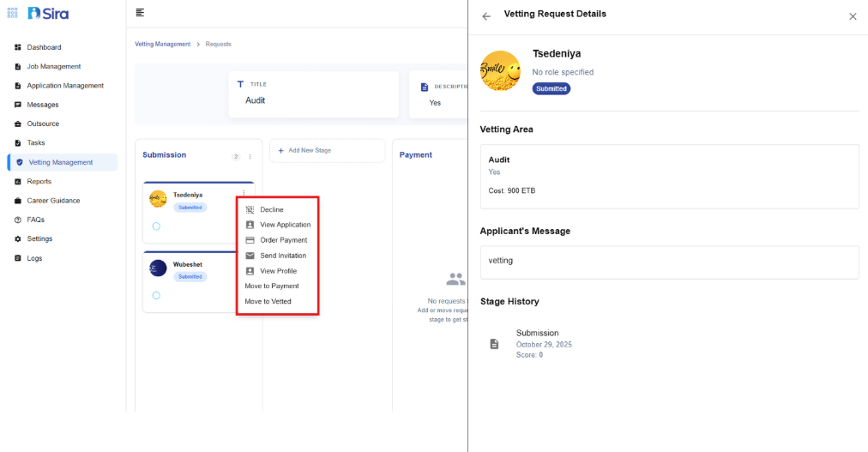The image size is (868, 452).
Task: Close the Vetting Request Details panel
Action: click(x=853, y=16)
